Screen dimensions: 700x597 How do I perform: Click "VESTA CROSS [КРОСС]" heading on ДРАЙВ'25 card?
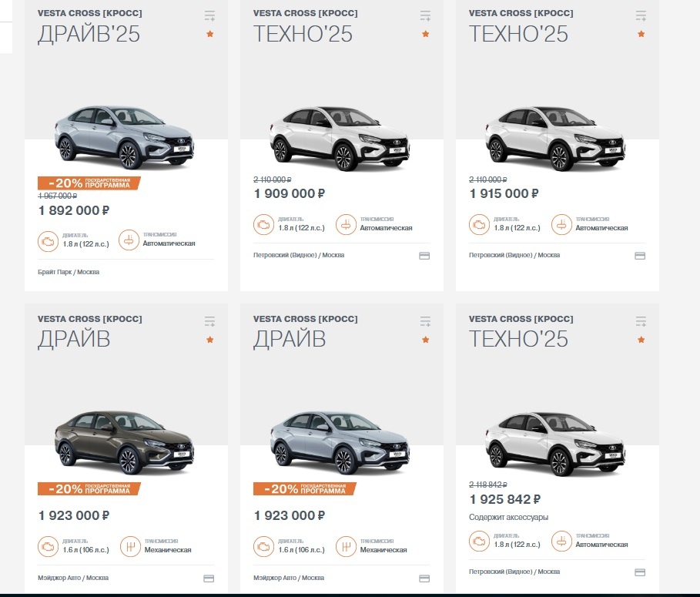click(90, 13)
